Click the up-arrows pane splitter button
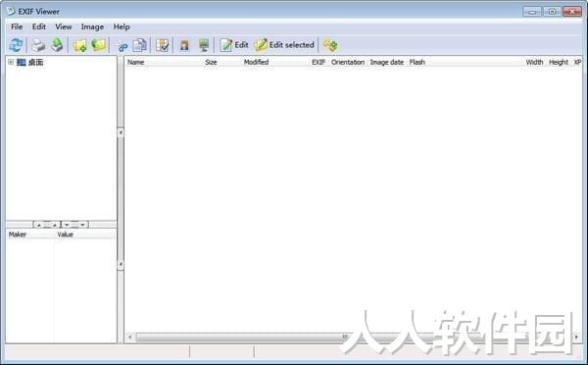 point(46,225)
